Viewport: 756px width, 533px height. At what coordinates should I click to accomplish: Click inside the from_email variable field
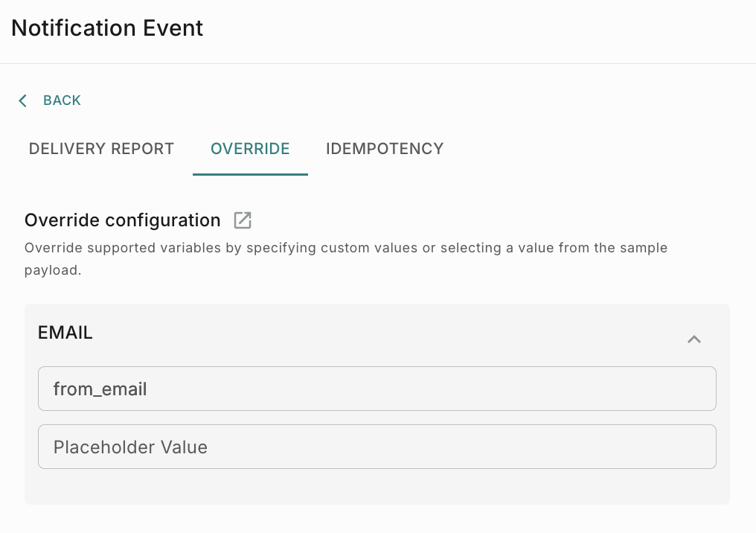(377, 389)
